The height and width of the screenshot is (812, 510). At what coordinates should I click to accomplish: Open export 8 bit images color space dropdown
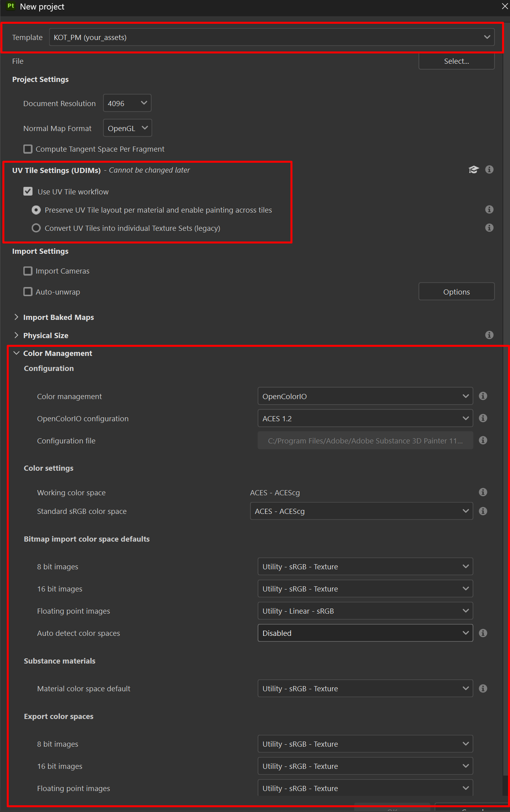[x=365, y=744]
